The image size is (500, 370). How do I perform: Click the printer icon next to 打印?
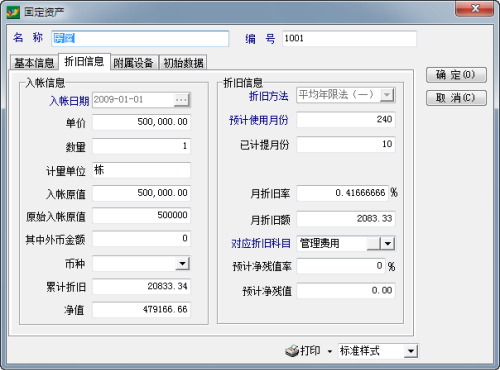pos(292,351)
